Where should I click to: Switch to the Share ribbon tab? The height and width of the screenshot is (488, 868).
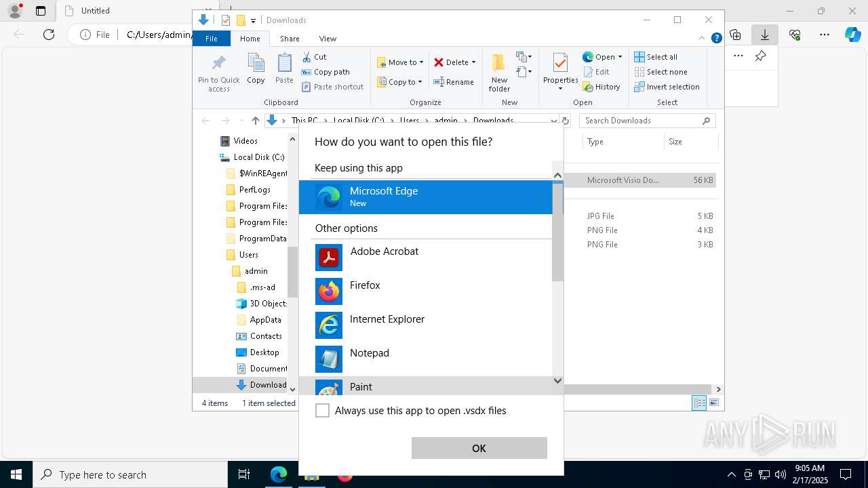[x=290, y=39]
